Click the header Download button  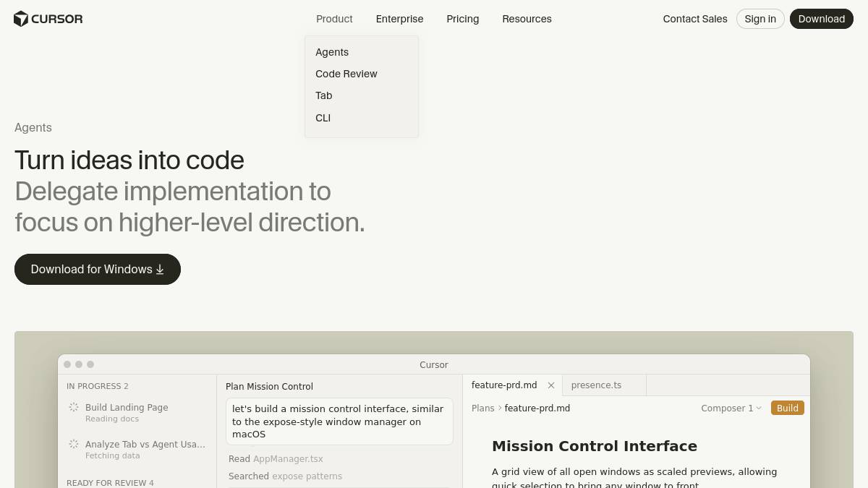point(821,19)
